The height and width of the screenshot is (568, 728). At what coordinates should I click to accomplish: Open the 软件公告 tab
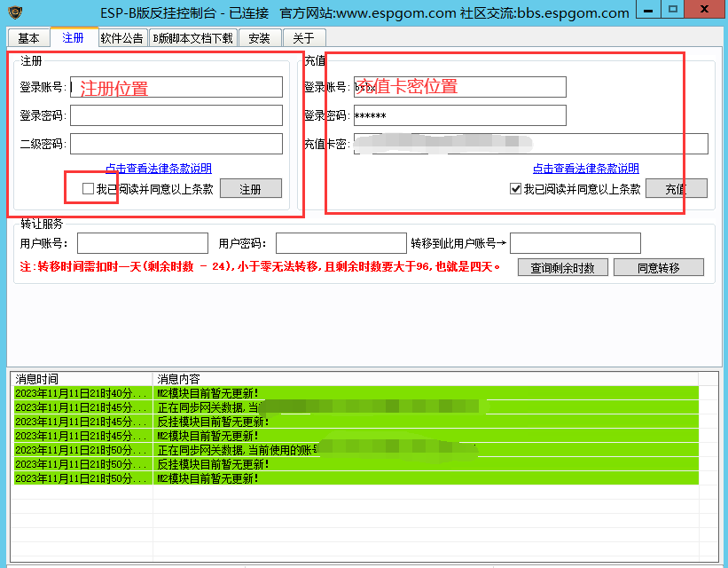click(x=122, y=38)
